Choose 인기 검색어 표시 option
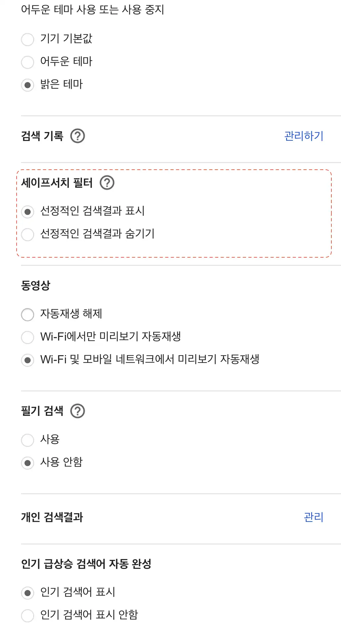This screenshot has height=644, width=341. pyautogui.click(x=27, y=593)
